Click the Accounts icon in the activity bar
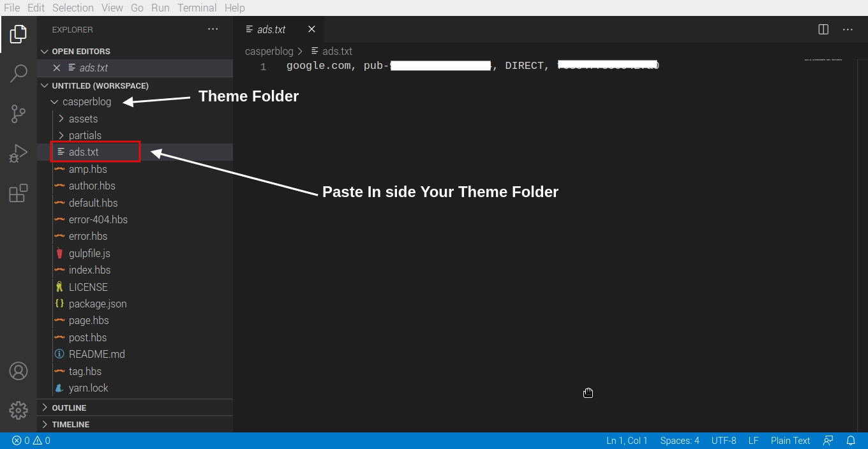Screen dimensions: 868x449 pyautogui.click(x=18, y=371)
